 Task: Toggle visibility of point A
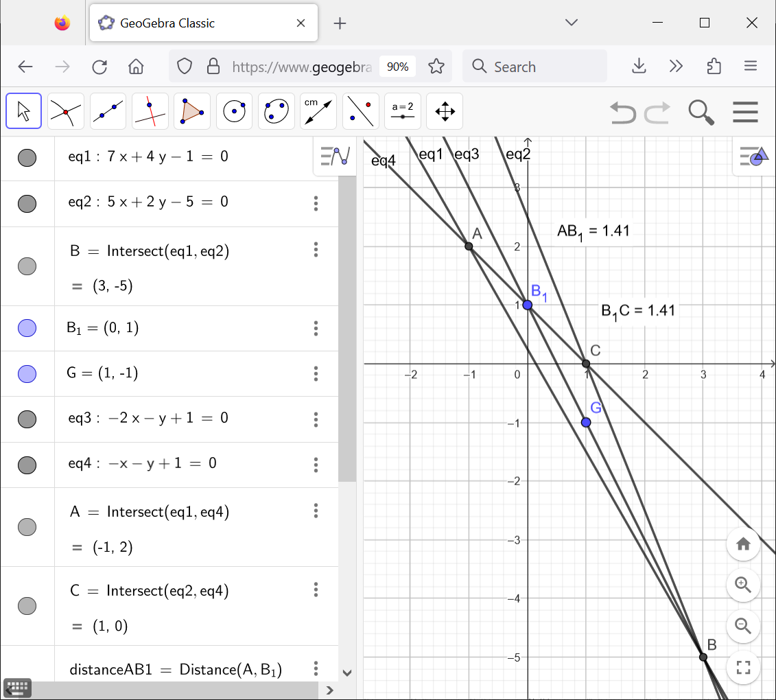[x=27, y=527]
